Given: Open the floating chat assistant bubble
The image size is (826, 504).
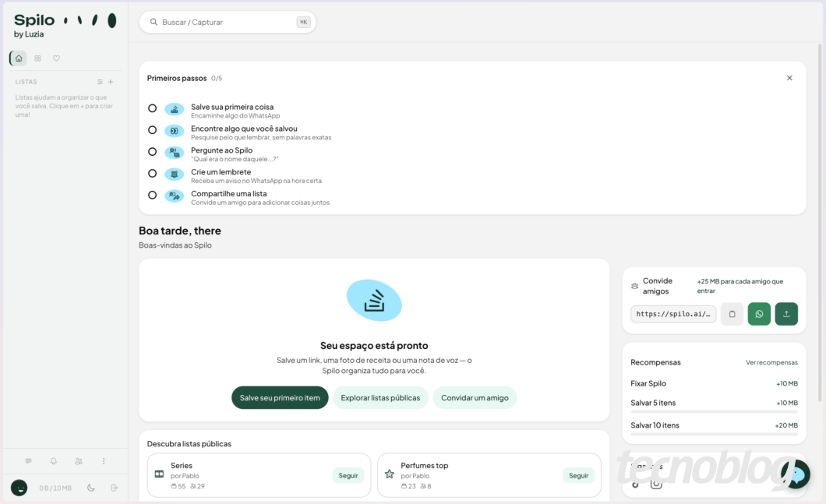Looking at the screenshot, I should click(x=796, y=474).
